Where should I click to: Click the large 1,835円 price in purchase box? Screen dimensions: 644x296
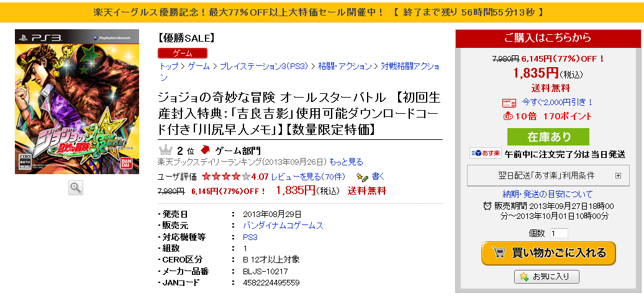click(535, 73)
